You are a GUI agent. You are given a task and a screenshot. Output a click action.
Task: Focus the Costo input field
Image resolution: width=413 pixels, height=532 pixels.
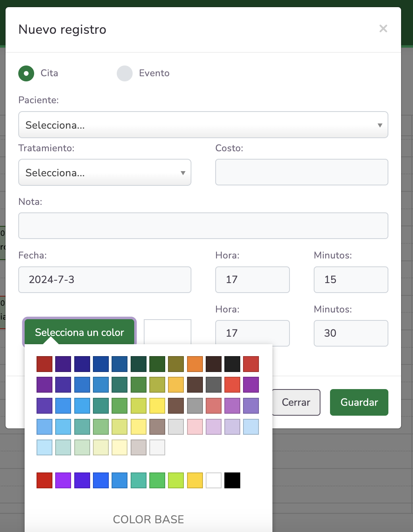[301, 172]
